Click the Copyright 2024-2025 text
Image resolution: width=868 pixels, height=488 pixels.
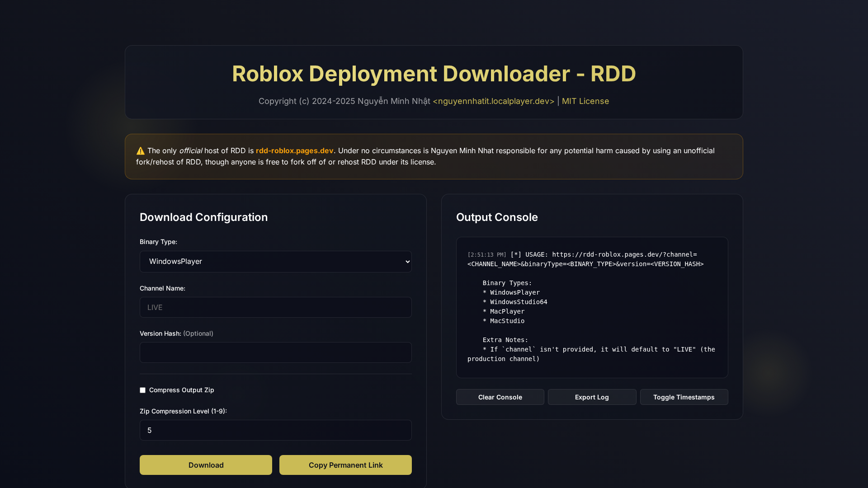tap(344, 101)
